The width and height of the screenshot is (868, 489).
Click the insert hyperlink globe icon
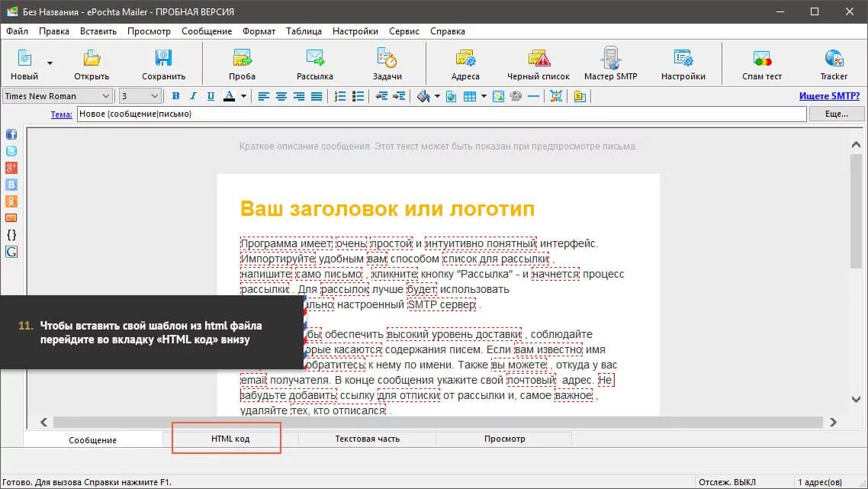tap(451, 96)
